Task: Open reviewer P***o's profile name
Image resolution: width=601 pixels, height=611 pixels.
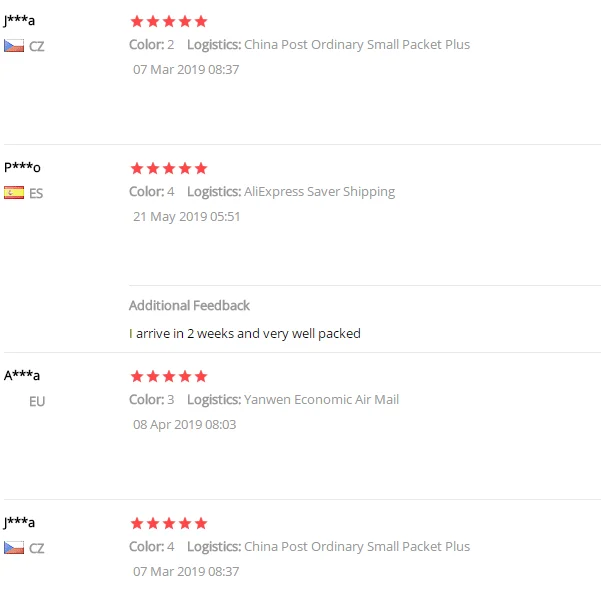Action: (x=22, y=168)
